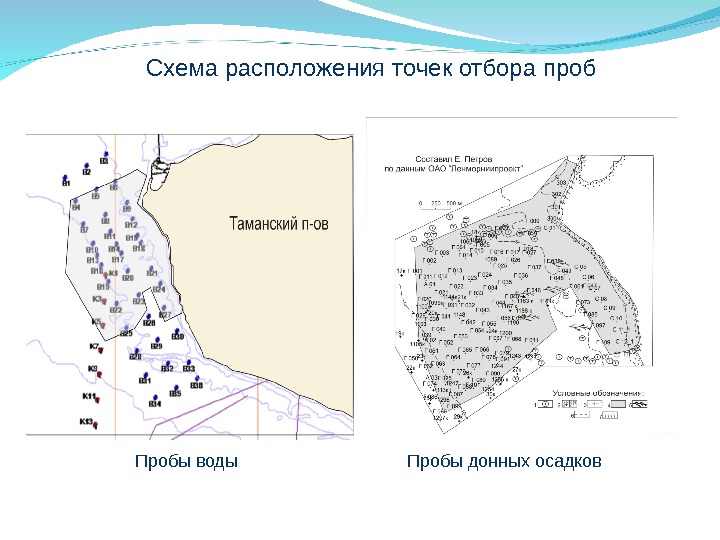This screenshot has height=540, width=720.
Task: Click the 'Условные обозначения:' legend heading
Action: click(x=598, y=394)
